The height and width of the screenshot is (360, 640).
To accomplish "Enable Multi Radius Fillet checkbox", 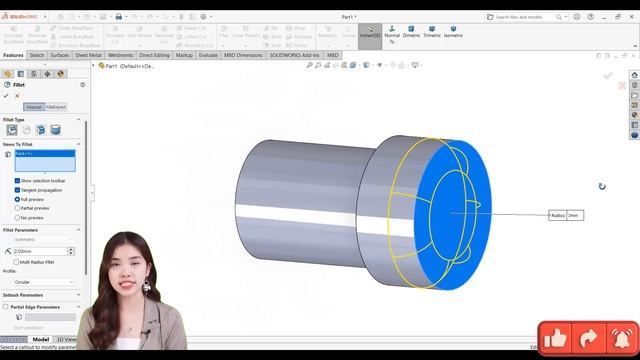I will tap(16, 262).
